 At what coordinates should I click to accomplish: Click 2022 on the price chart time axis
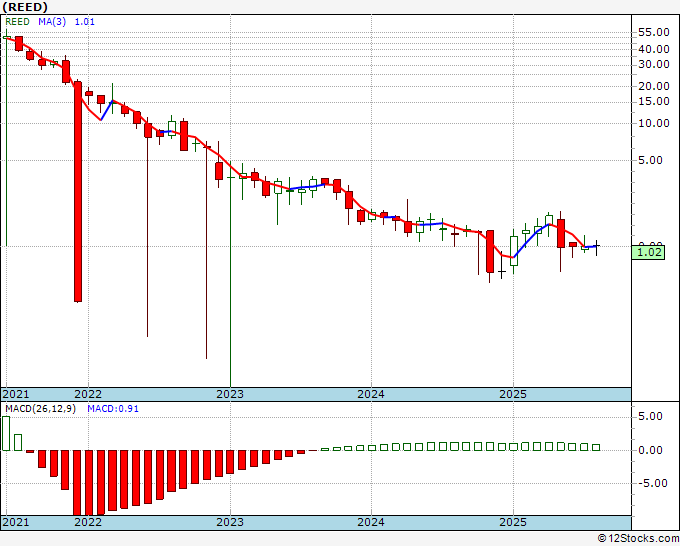coord(88,394)
